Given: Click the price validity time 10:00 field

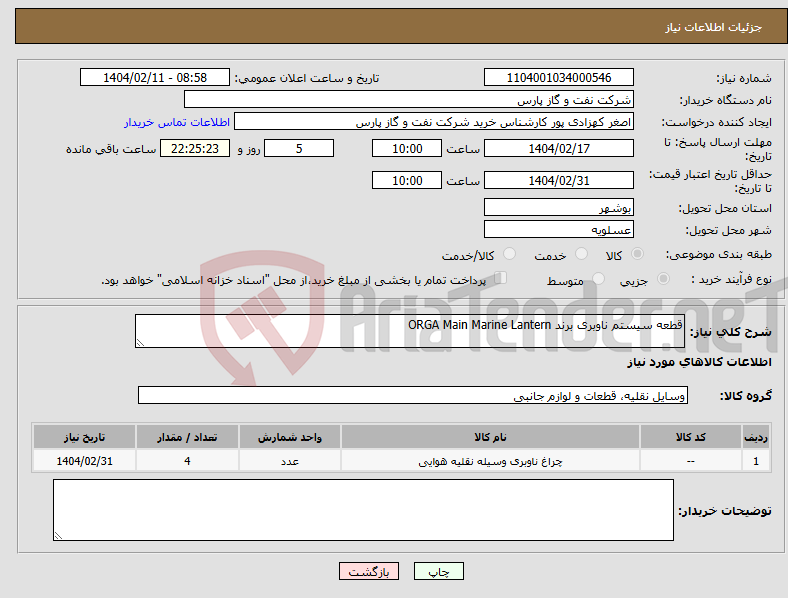Looking at the screenshot, I should point(407,180).
